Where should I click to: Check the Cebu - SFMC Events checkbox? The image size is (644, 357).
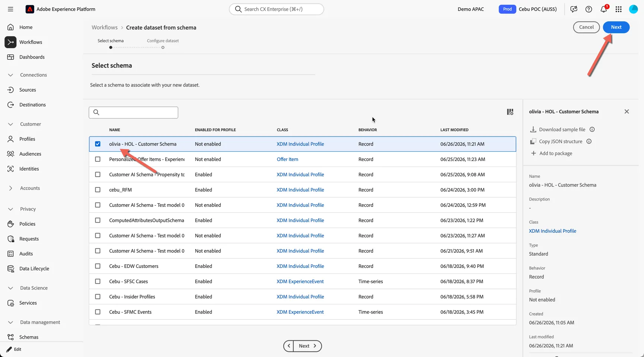tap(98, 312)
